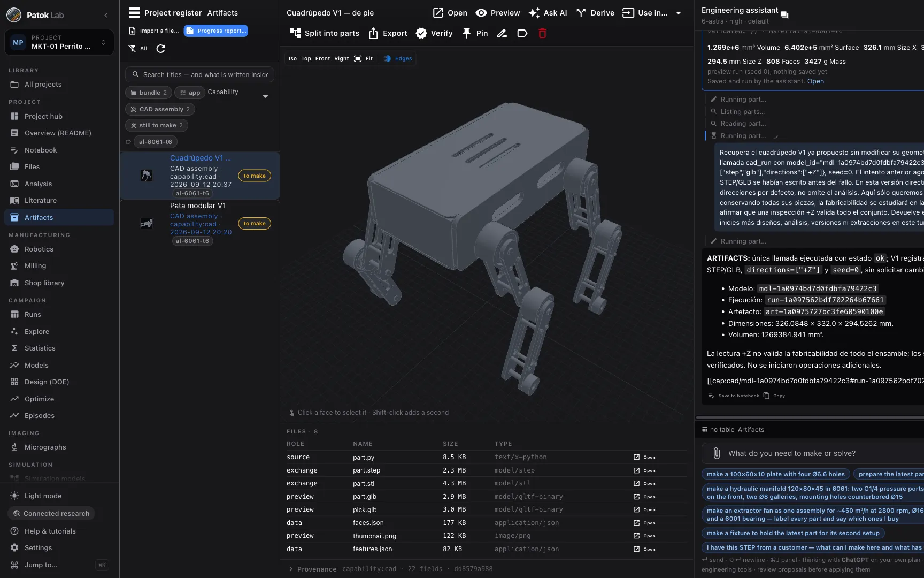924x578 pixels.
Task: Click the attachment paperclip in prompt box
Action: click(x=717, y=453)
